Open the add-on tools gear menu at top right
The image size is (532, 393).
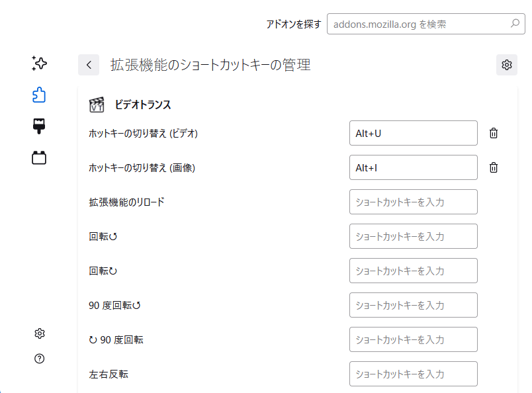click(507, 65)
